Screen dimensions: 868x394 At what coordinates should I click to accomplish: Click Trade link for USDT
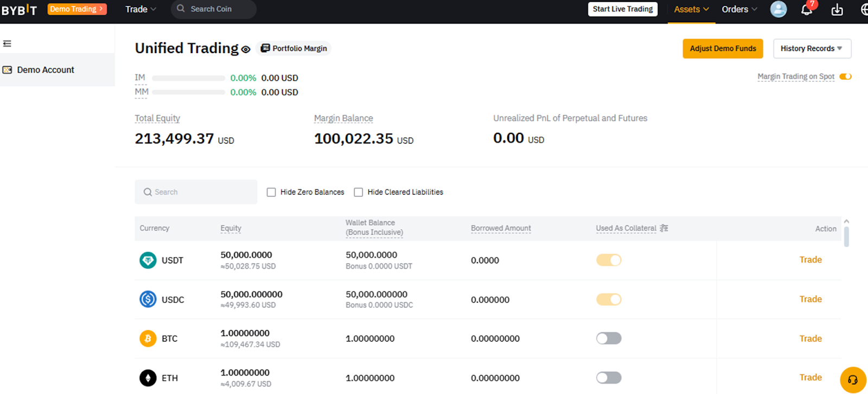810,260
